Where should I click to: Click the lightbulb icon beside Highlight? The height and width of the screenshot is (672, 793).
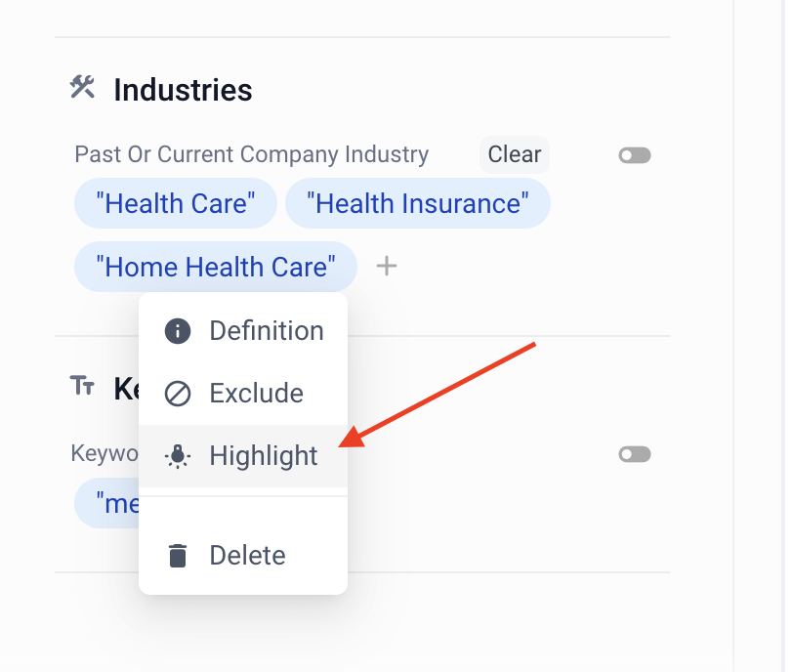point(177,456)
